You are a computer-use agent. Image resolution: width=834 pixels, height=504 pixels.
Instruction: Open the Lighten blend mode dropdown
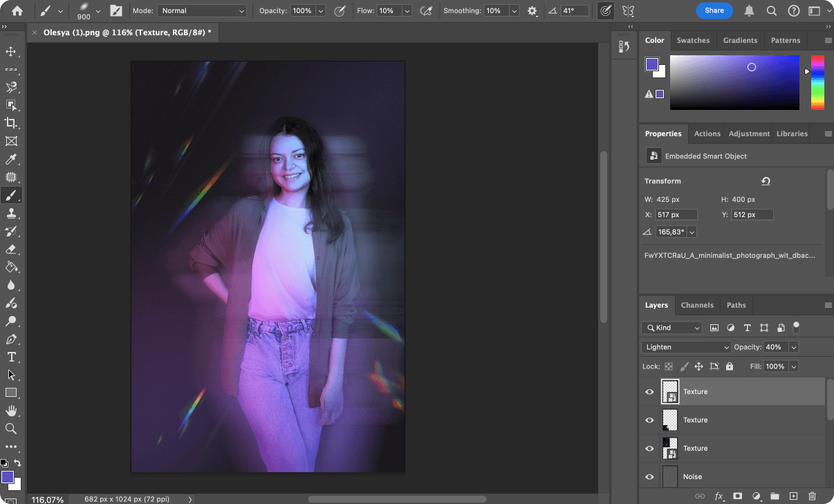pyautogui.click(x=685, y=346)
